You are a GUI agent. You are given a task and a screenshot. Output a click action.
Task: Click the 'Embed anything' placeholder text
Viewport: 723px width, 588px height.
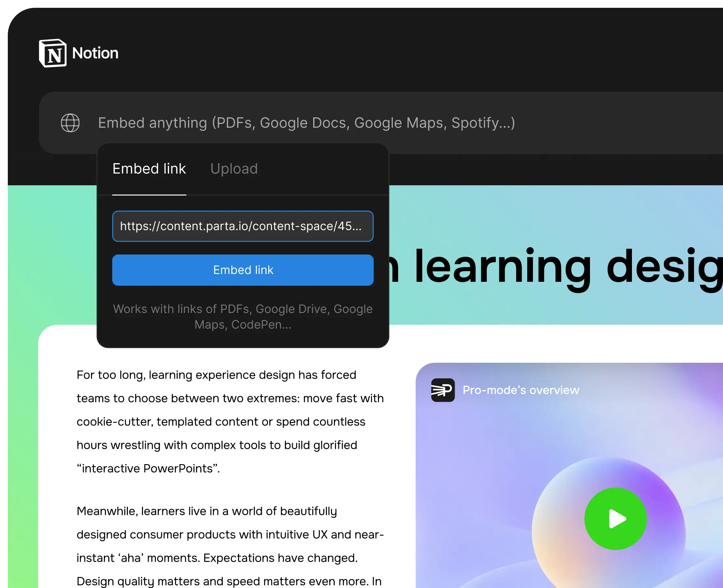(x=306, y=123)
